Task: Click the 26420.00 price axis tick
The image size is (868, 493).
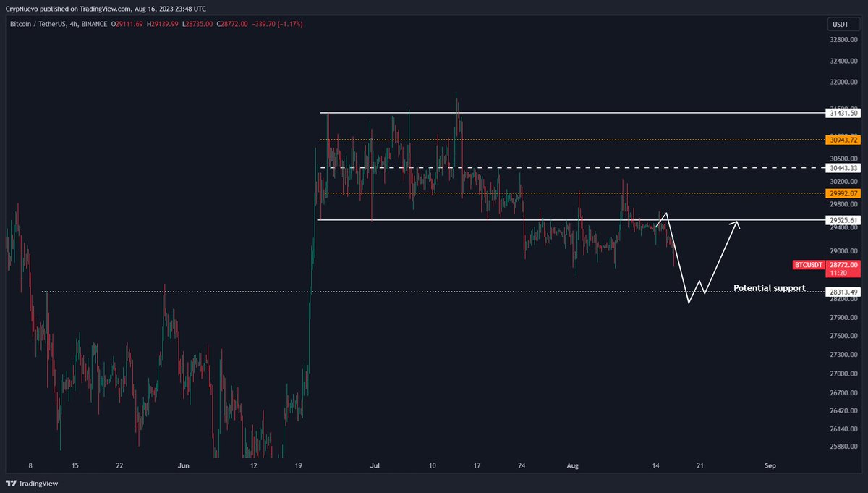Action: [844, 410]
